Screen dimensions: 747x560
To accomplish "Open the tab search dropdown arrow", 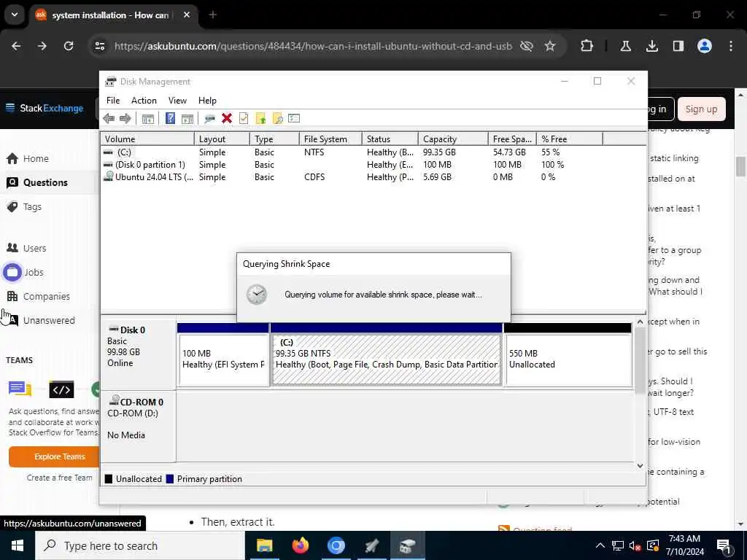I will 15,15.
